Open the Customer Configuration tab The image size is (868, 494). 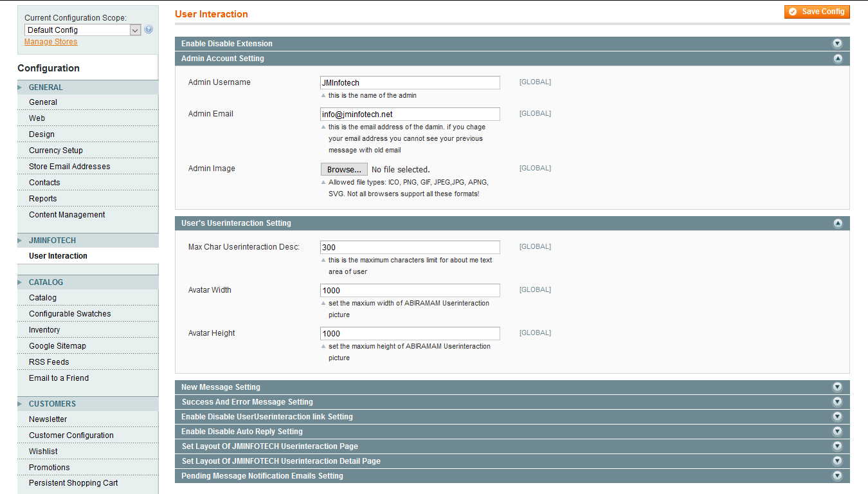point(71,435)
